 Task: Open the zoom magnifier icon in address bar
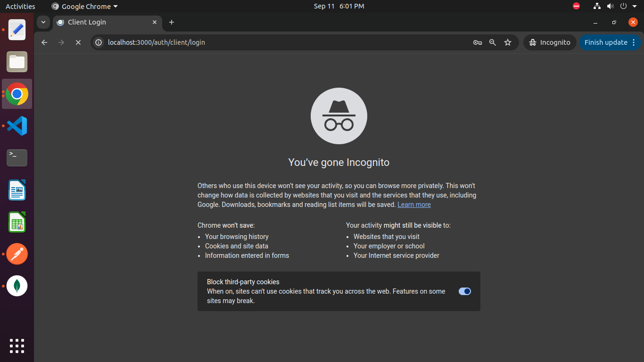point(493,42)
